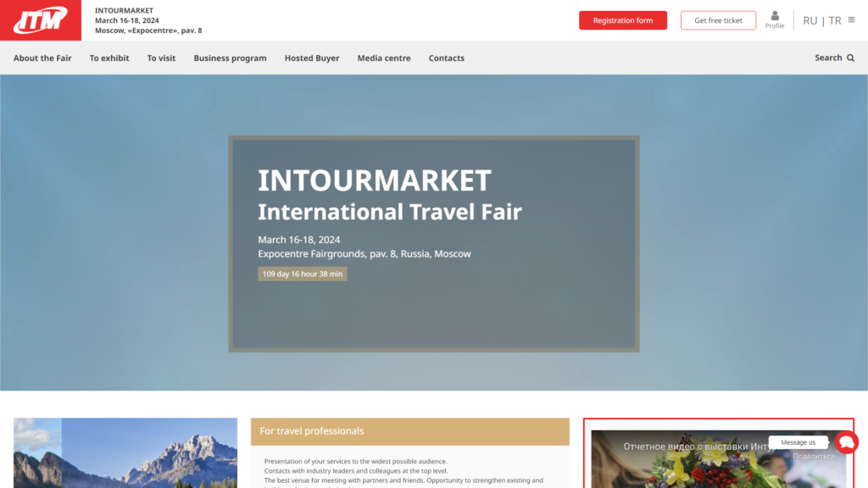Image resolution: width=868 pixels, height=488 pixels.
Task: Open the About the Fair menu
Action: [x=42, y=58]
